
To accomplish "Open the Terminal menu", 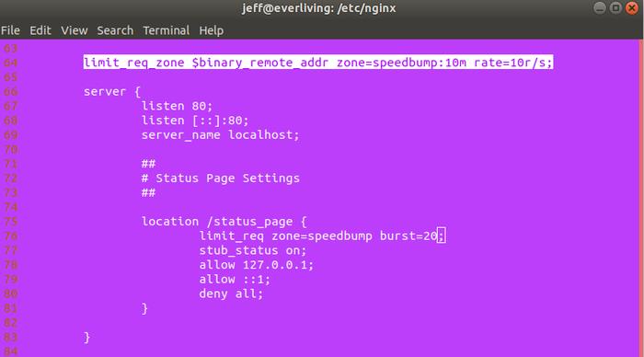I will (x=166, y=30).
